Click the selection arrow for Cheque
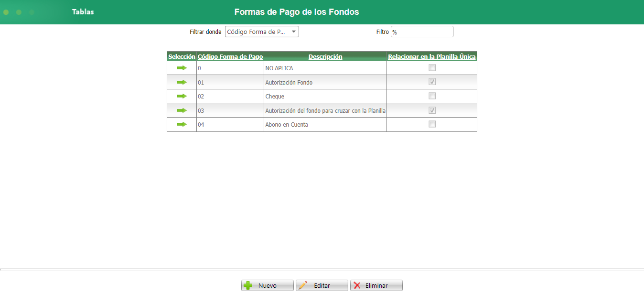 pyautogui.click(x=182, y=96)
